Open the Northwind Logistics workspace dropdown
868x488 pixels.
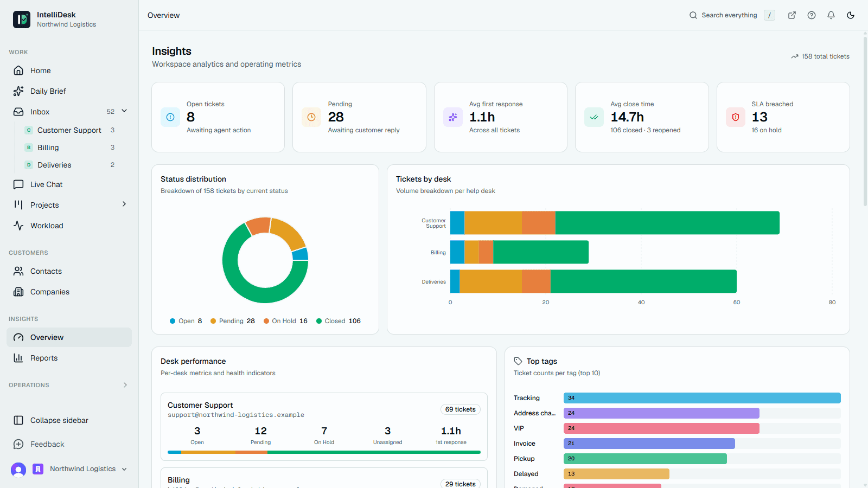80,469
